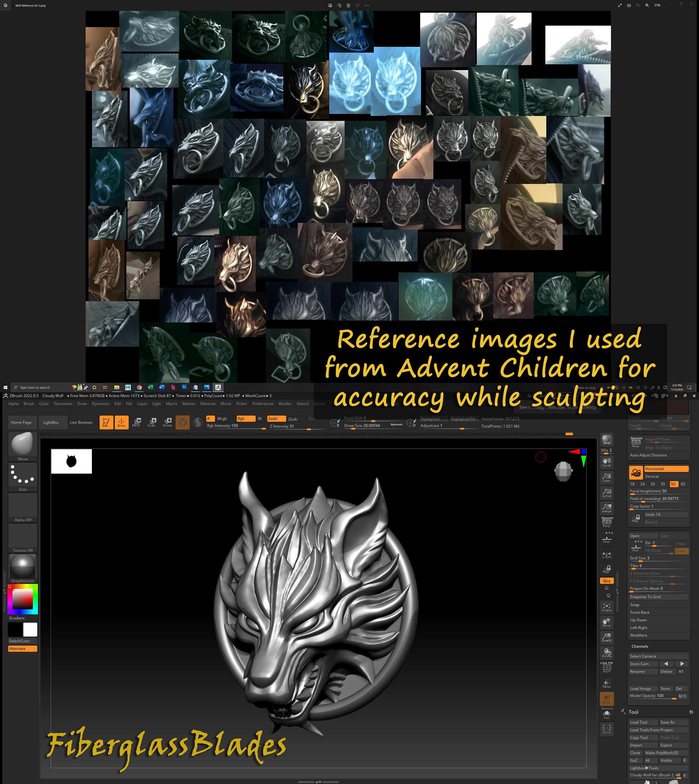Image resolution: width=699 pixels, height=784 pixels.
Task: Click the Store Cam button
Action: click(643, 664)
